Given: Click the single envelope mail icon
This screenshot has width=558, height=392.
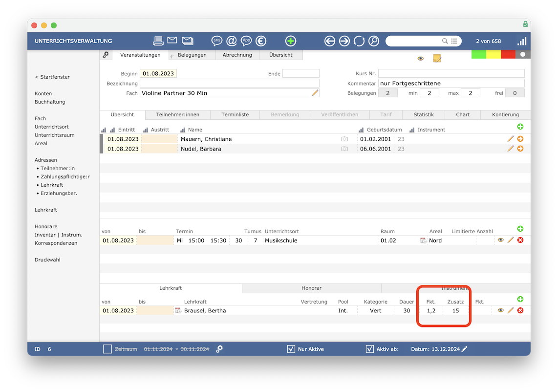Looking at the screenshot, I should tap(172, 40).
